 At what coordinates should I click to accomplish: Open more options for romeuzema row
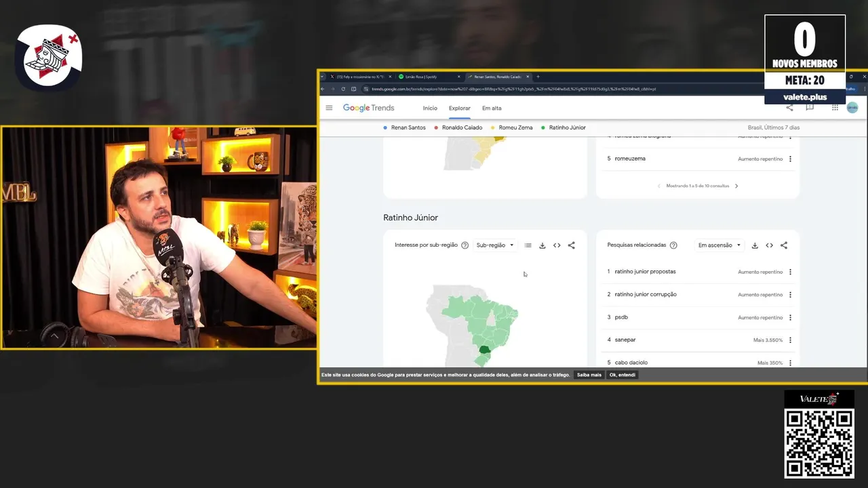[790, 159]
